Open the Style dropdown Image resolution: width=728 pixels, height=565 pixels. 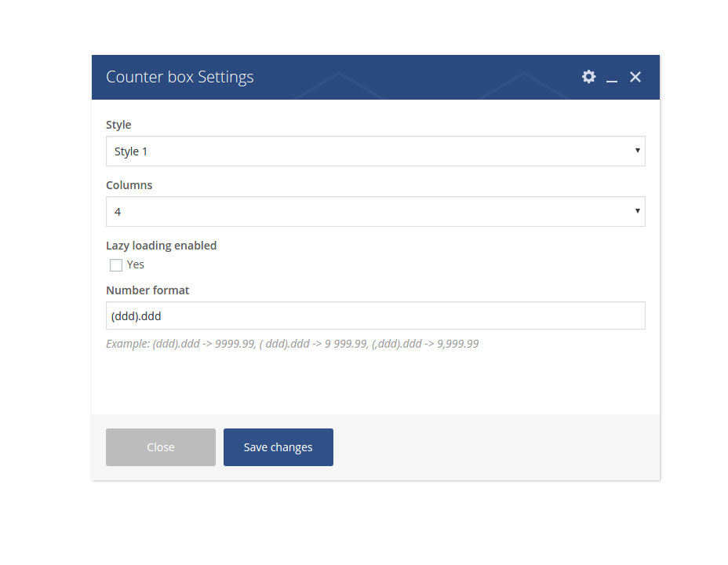(375, 151)
